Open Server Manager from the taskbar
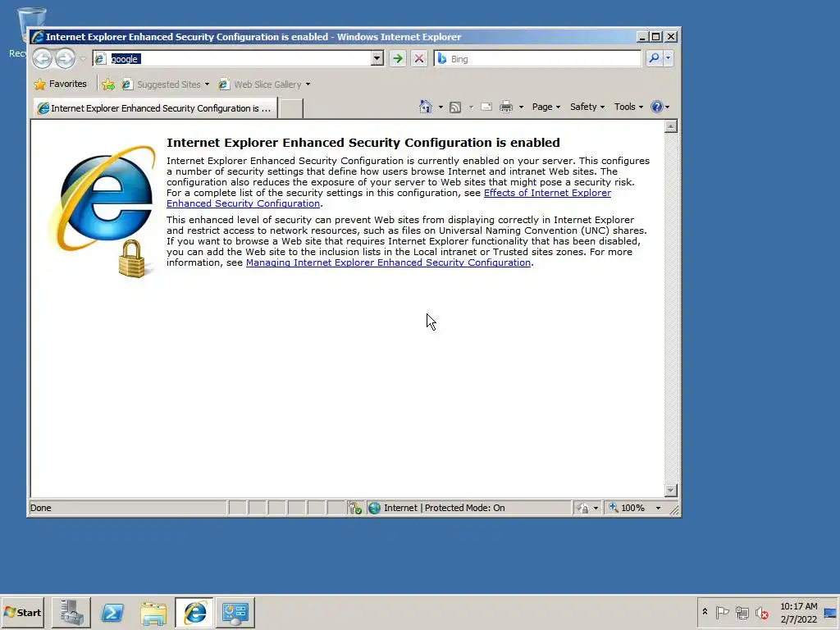Image resolution: width=840 pixels, height=630 pixels. click(71, 612)
